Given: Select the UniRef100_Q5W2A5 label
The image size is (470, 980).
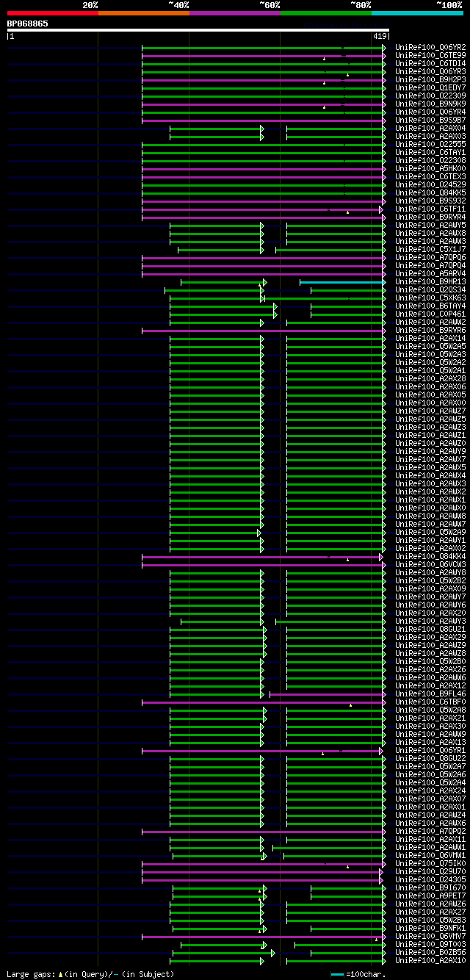Looking at the screenshot, I should click(430, 347).
